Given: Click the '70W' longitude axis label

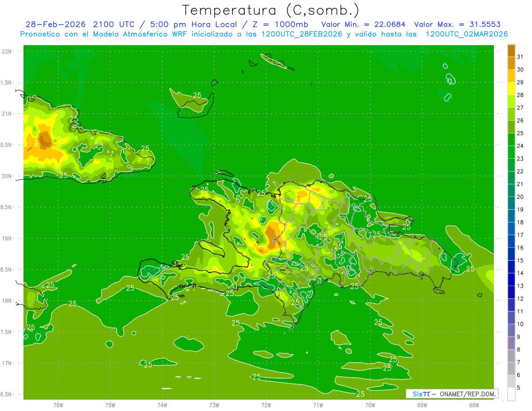Looking at the screenshot, I should [x=370, y=405].
